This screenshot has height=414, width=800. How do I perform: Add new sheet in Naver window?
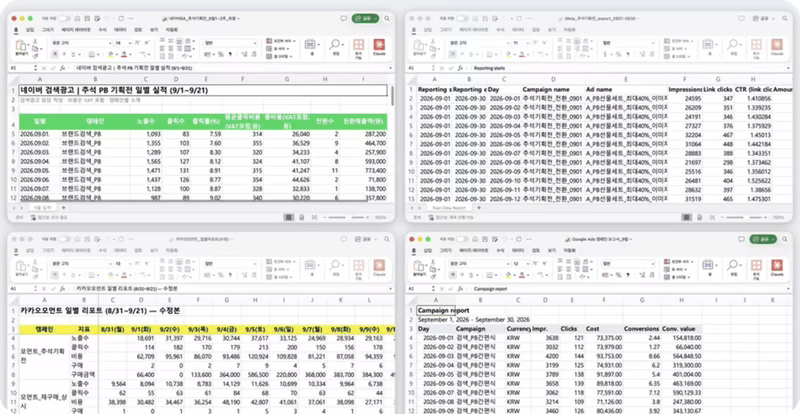pyautogui.click(x=63, y=208)
